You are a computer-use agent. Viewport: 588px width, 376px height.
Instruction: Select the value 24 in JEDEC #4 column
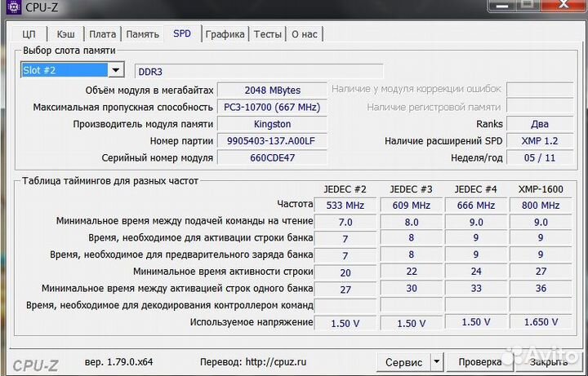coord(476,271)
